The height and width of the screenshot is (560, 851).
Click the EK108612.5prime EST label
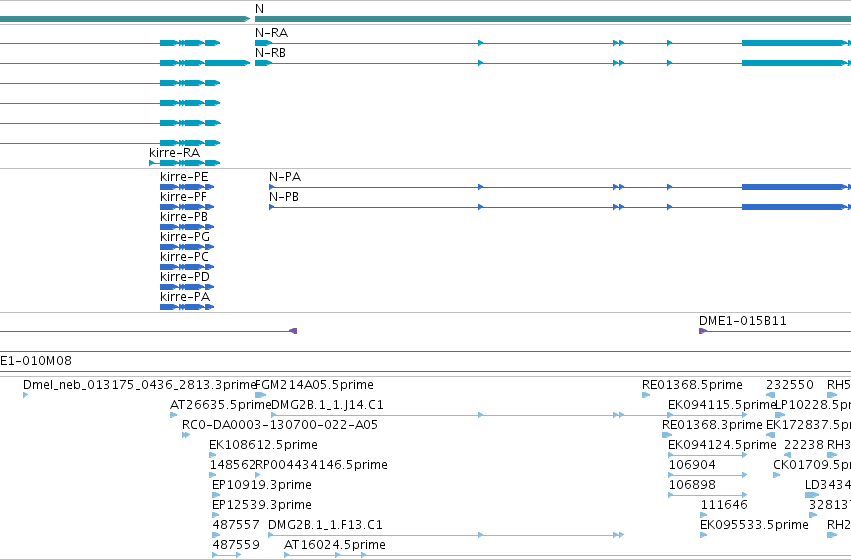(x=263, y=445)
